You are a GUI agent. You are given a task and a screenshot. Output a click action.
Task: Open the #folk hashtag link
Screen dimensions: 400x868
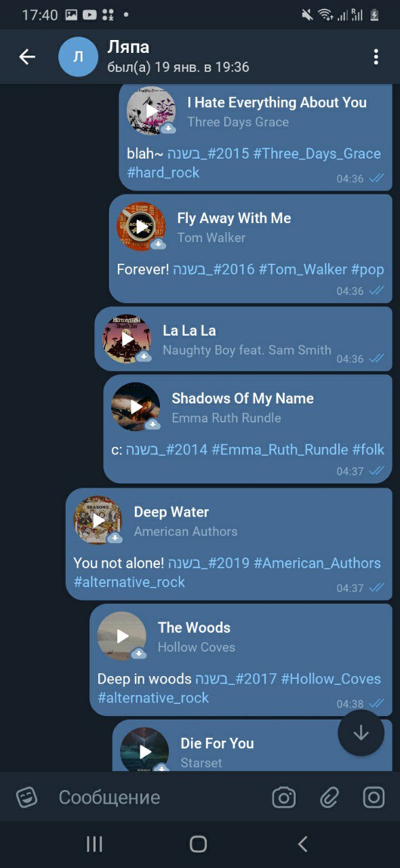[368, 450]
